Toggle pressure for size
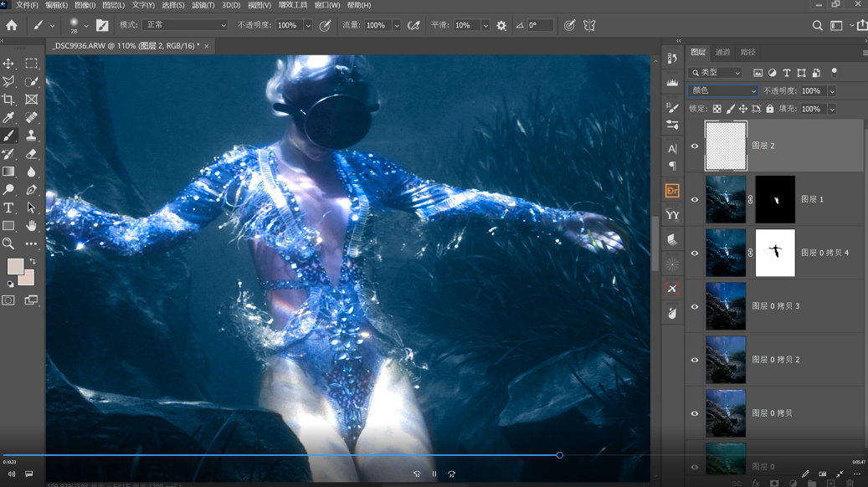Screen dimensions: 868x487 [569, 25]
